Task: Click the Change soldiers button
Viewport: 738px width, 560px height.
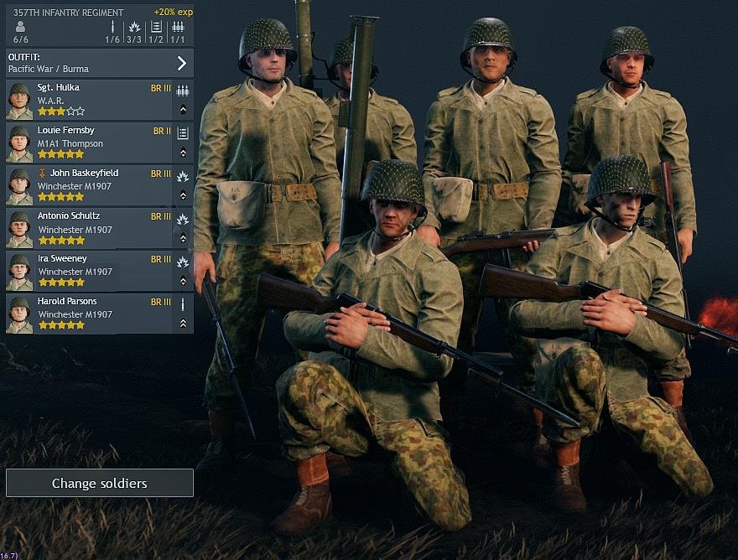Action: tap(99, 483)
